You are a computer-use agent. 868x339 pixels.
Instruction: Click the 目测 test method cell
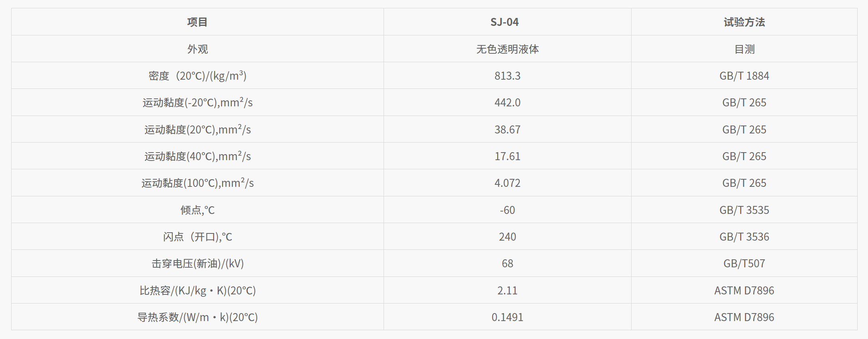point(744,49)
